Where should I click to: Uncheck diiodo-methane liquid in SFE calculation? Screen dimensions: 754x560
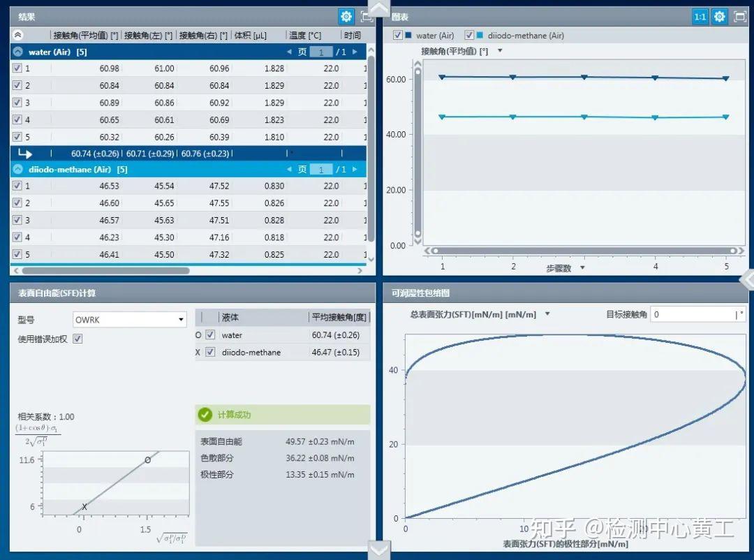point(210,352)
